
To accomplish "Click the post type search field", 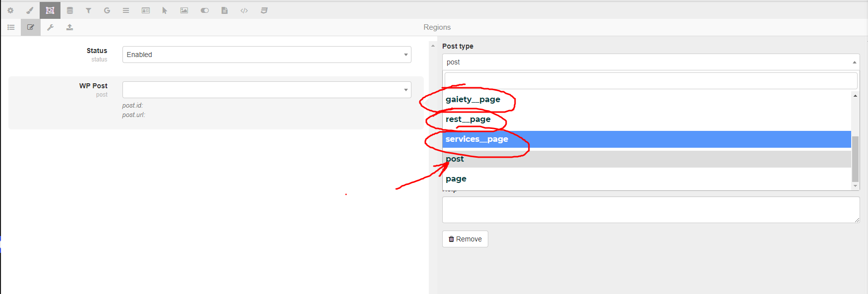I will click(x=651, y=81).
